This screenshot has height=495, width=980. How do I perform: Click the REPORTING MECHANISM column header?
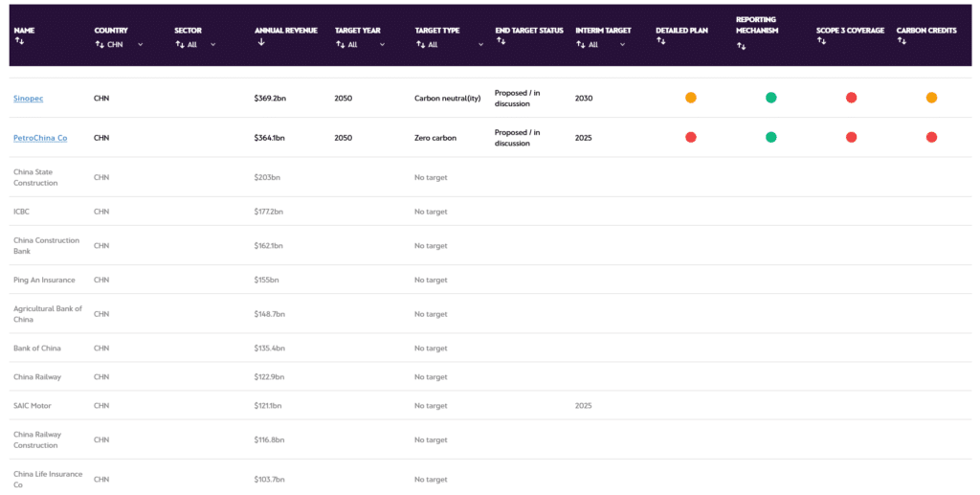[757, 24]
